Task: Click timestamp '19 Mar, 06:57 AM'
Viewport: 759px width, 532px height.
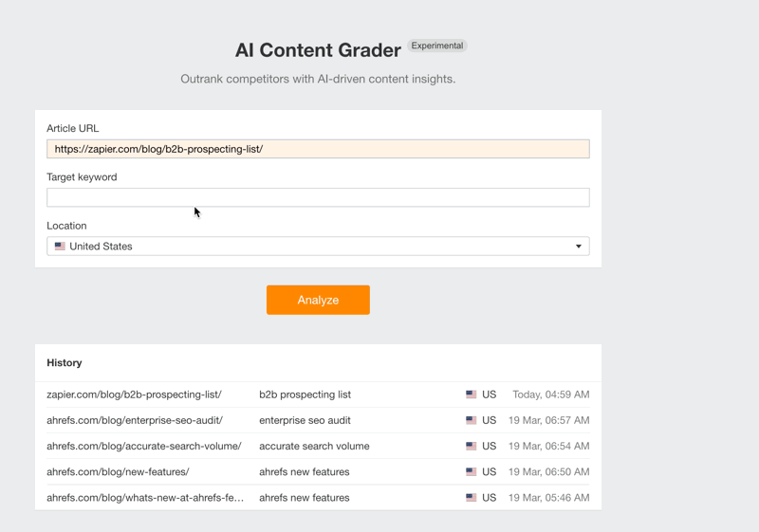Action: pos(549,420)
